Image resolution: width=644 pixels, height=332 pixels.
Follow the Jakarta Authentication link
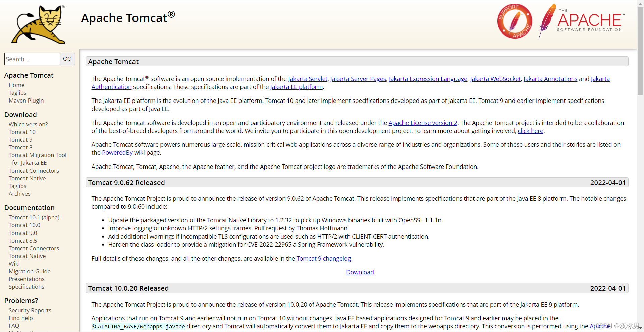click(111, 87)
